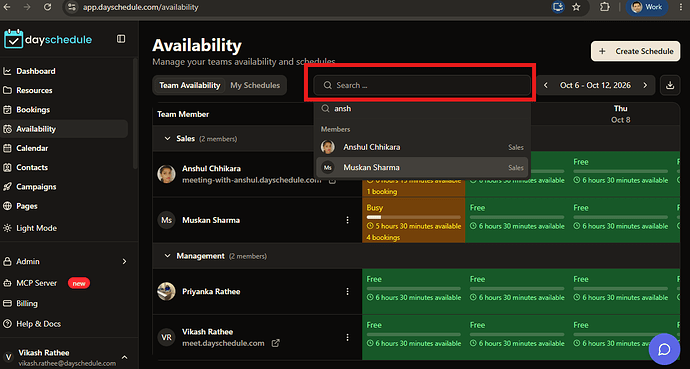The width and height of the screenshot is (690, 369).
Task: Go to next week arrow
Action: [x=645, y=85]
